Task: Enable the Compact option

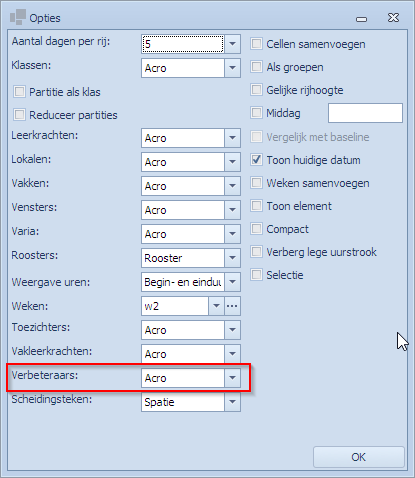Action: point(256,229)
